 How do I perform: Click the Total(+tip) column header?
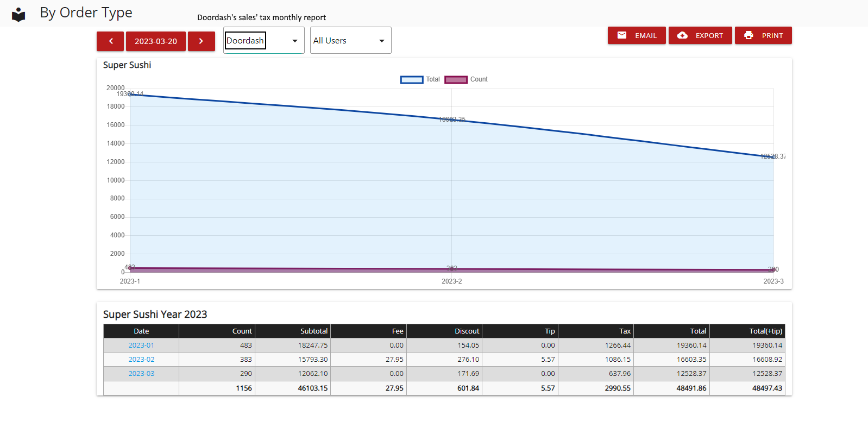[x=765, y=331]
